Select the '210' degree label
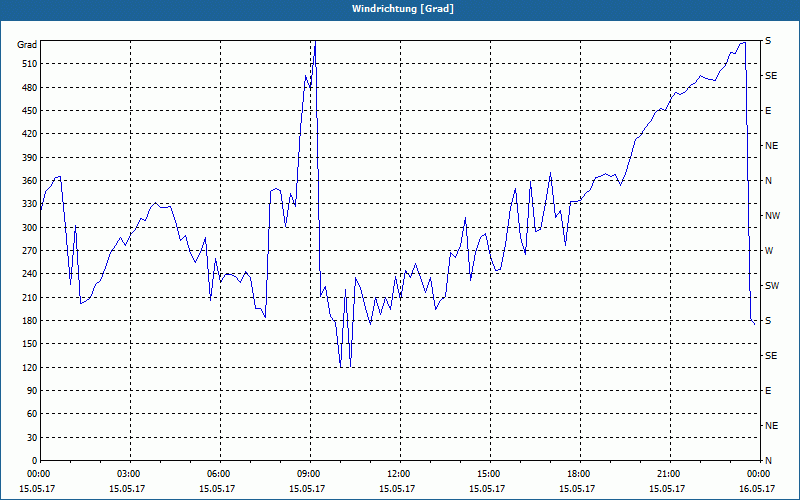800x500 pixels. pyautogui.click(x=30, y=297)
